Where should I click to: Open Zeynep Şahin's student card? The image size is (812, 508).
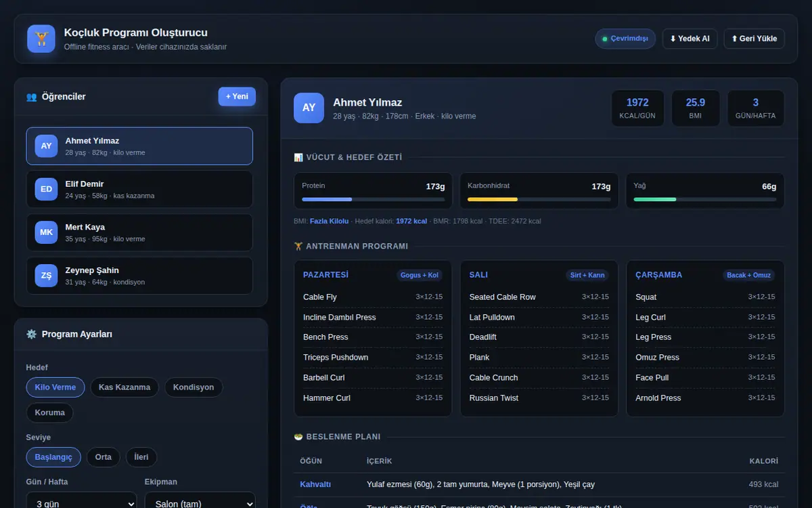pos(139,276)
